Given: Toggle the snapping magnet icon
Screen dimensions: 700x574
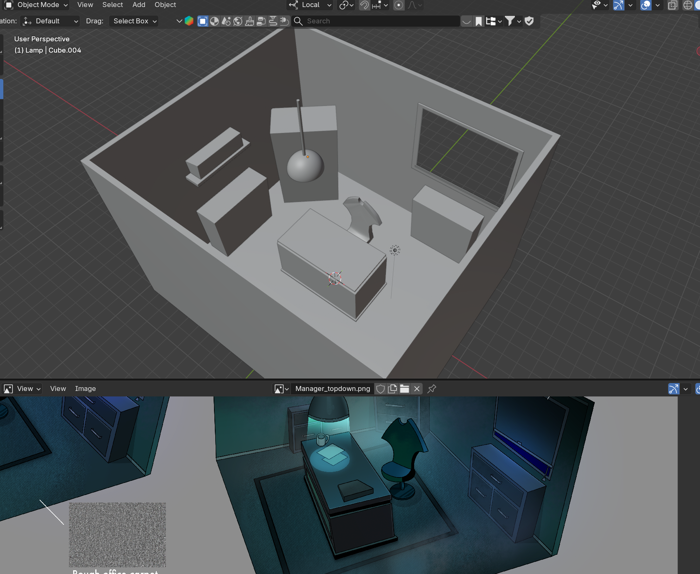Looking at the screenshot, I should click(x=365, y=5).
